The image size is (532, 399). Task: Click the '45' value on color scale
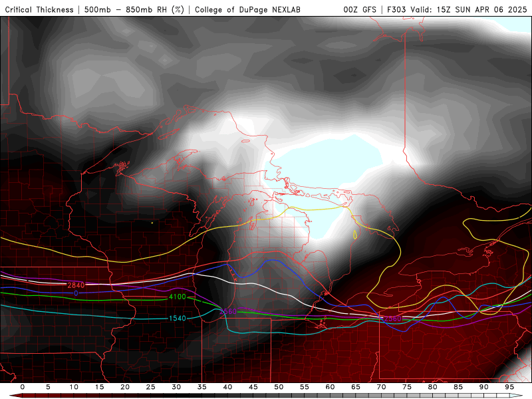pyautogui.click(x=253, y=387)
